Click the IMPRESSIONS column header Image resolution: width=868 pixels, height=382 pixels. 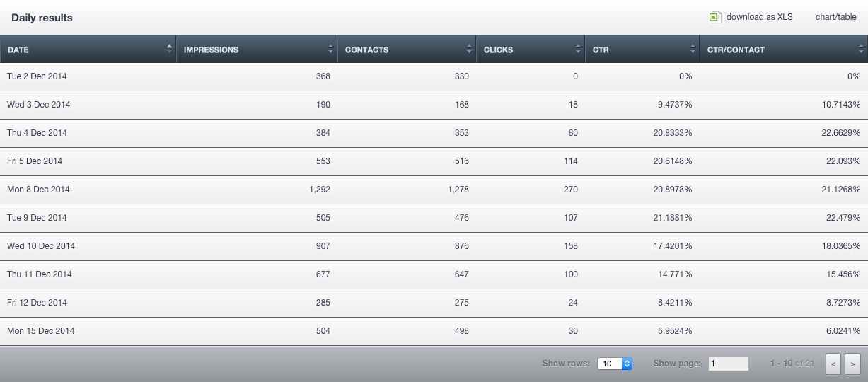(x=211, y=50)
